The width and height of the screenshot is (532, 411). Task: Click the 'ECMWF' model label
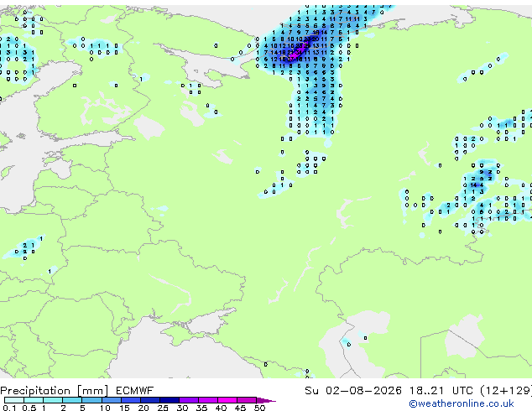tap(135, 391)
